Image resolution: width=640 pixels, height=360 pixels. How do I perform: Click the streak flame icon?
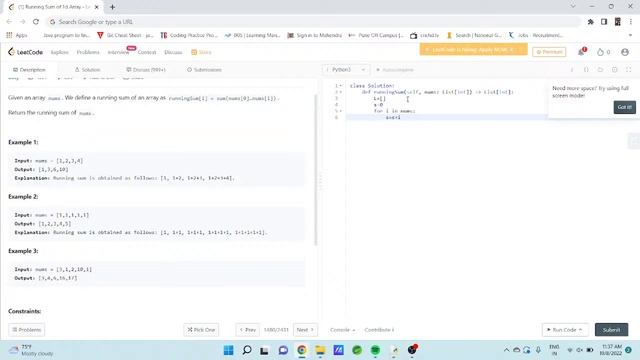(x=600, y=52)
